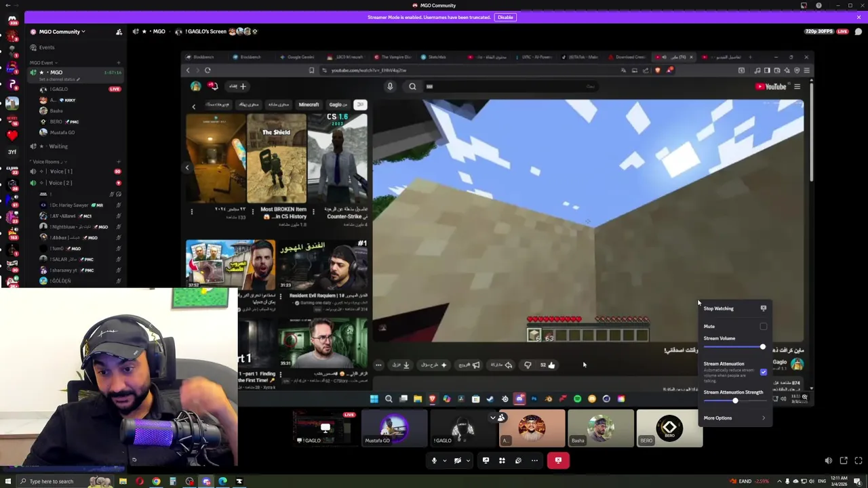Viewport: 868px width, 488px height.
Task: Collapse the Voice Rooms category
Action: click(x=47, y=162)
